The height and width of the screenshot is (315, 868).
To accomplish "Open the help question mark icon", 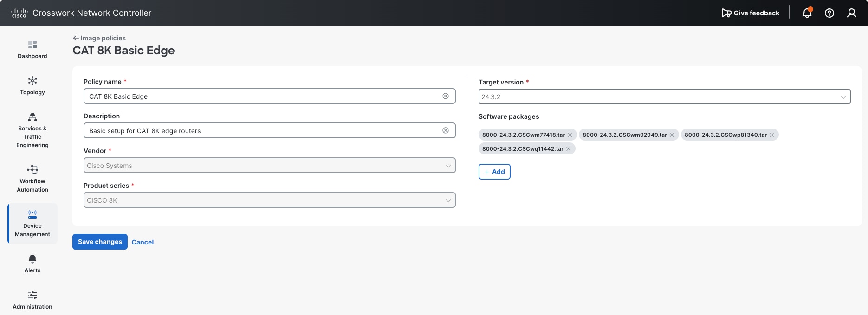I will coord(829,13).
